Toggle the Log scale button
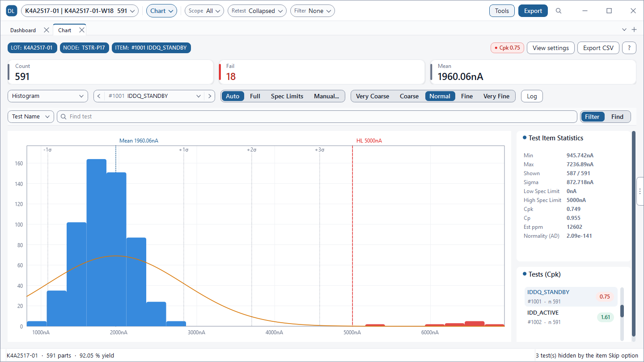Viewport: 644px width, 362px height. coord(532,96)
